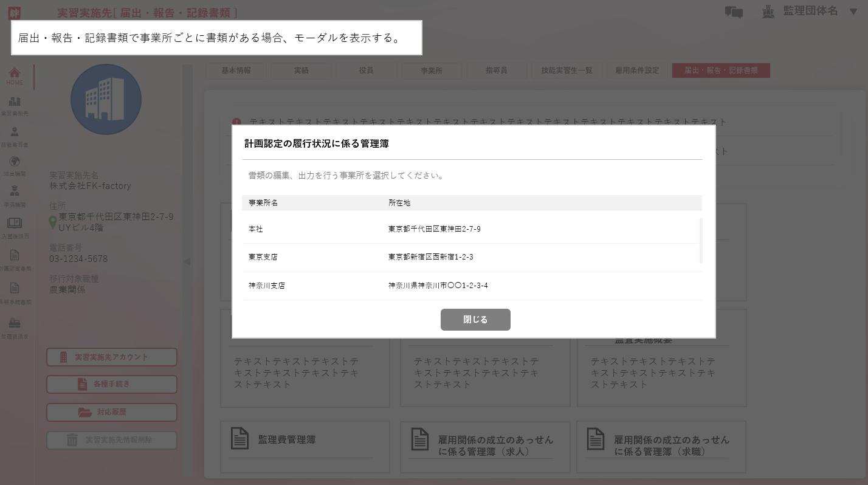Click the chat messages icon in the header
868x485 pixels.
coord(734,12)
